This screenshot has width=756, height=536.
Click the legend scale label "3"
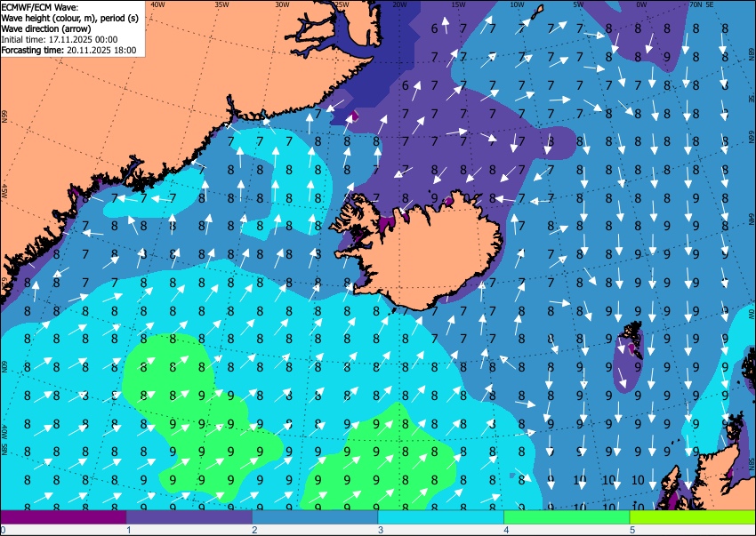click(x=381, y=530)
